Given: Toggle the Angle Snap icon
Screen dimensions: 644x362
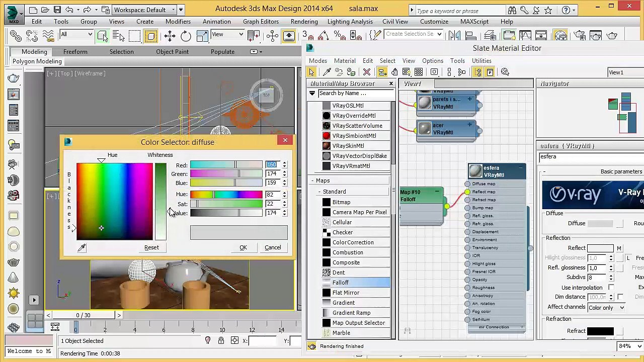Looking at the screenshot, I should [x=324, y=36].
